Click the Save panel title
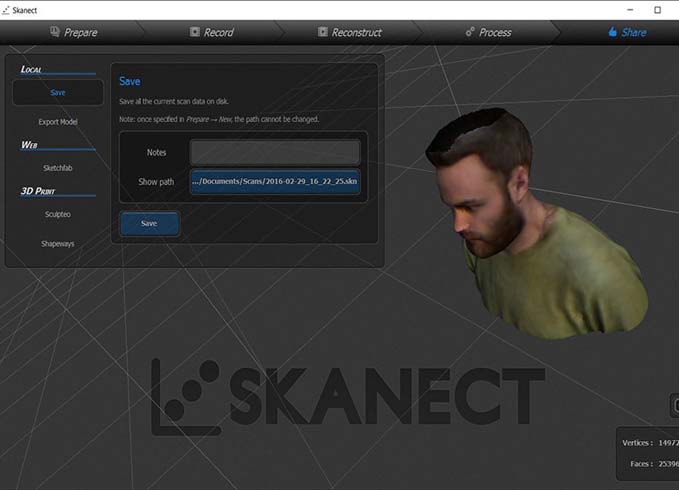The image size is (679, 490). click(x=129, y=81)
